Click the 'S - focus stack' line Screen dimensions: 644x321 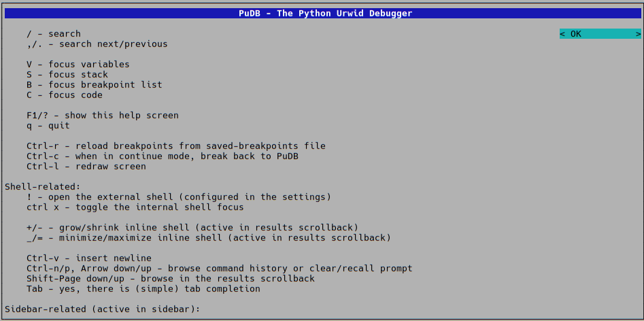(x=67, y=75)
